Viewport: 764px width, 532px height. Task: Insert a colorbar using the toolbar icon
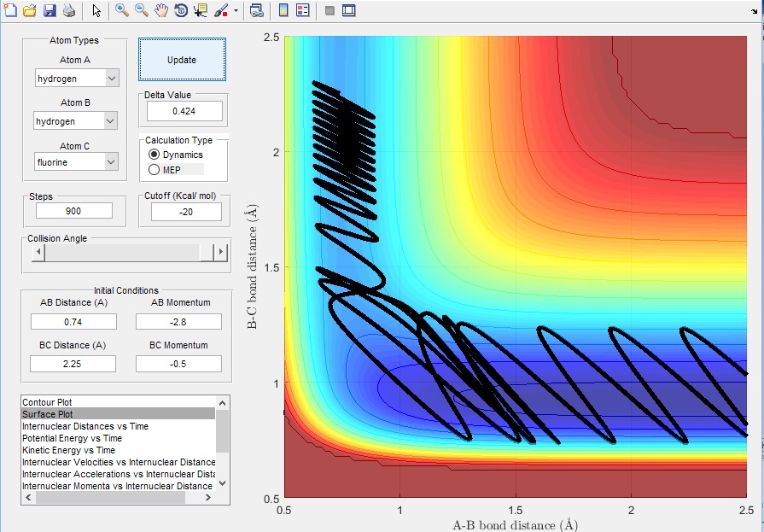(283, 10)
